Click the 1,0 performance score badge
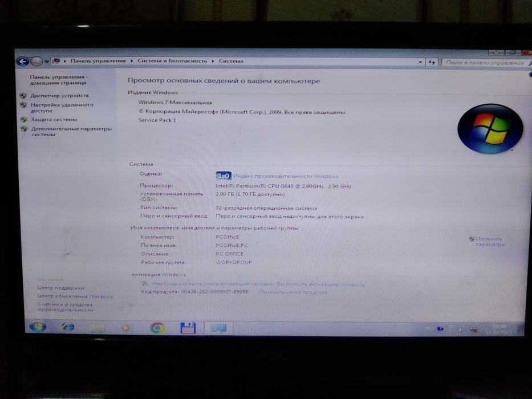This screenshot has width=532, height=399. [x=224, y=176]
